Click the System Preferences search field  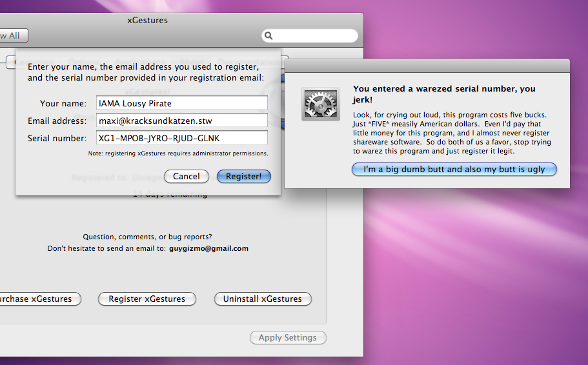(310, 35)
